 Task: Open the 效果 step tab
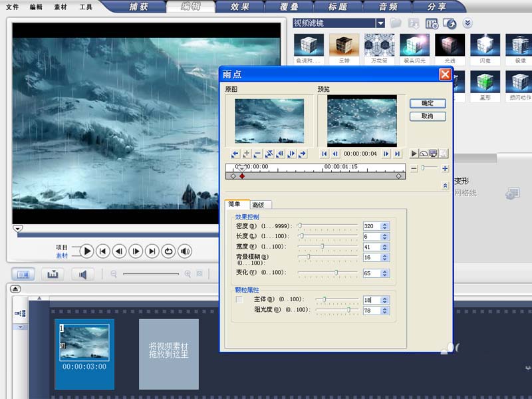pyautogui.click(x=240, y=7)
